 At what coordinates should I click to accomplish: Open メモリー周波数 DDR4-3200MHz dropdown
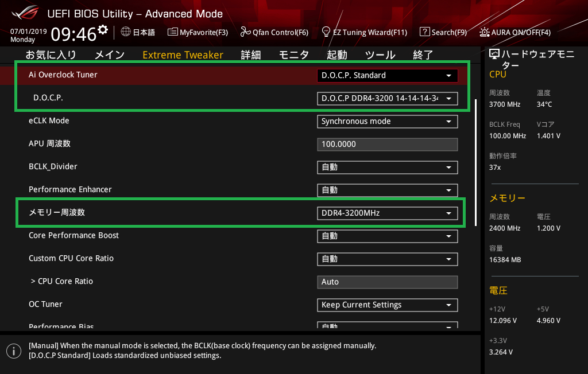388,213
